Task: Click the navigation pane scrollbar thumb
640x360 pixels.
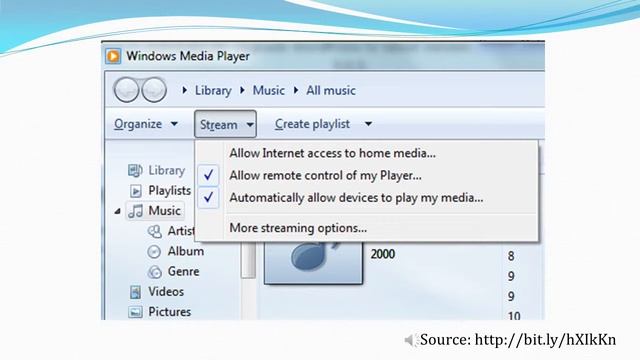Action: [248, 260]
